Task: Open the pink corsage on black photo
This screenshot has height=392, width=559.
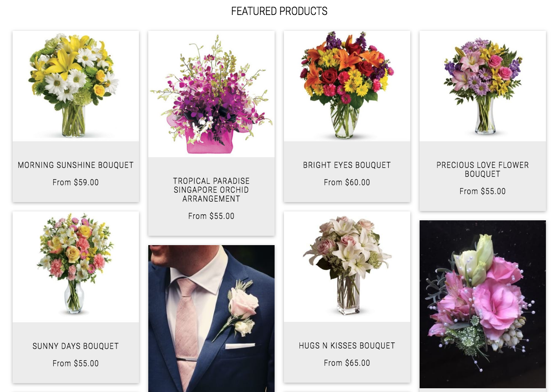Action: click(483, 305)
